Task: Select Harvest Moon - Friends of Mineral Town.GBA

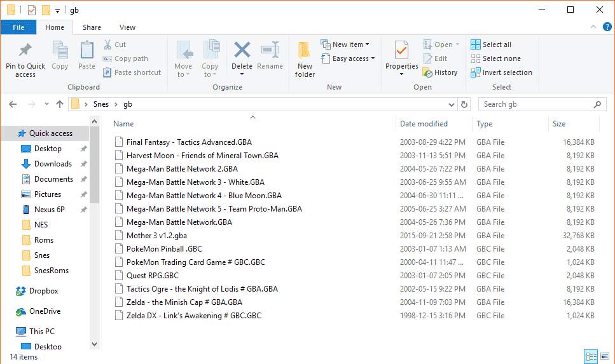Action: tap(202, 156)
